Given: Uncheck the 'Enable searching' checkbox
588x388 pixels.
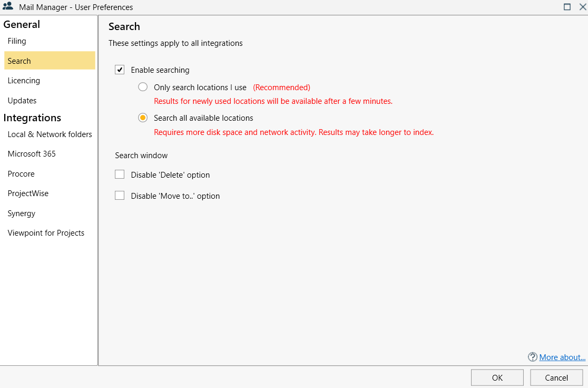Looking at the screenshot, I should (120, 69).
